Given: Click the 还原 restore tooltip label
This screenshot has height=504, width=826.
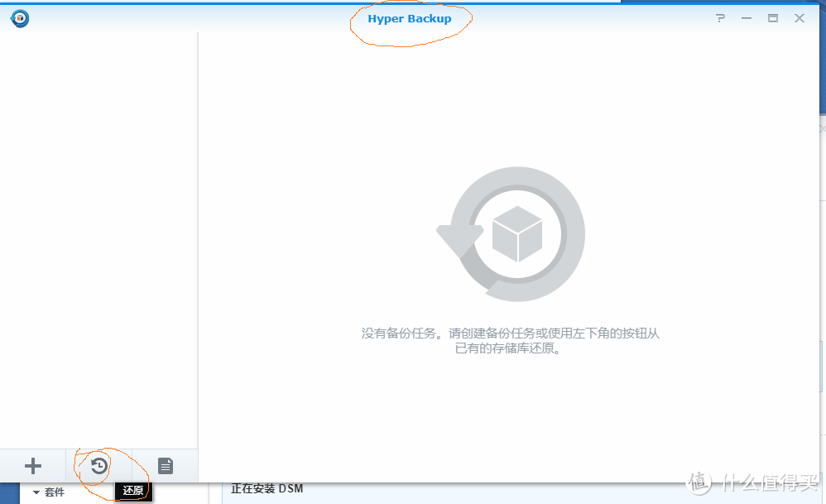Looking at the screenshot, I should coord(133,490).
